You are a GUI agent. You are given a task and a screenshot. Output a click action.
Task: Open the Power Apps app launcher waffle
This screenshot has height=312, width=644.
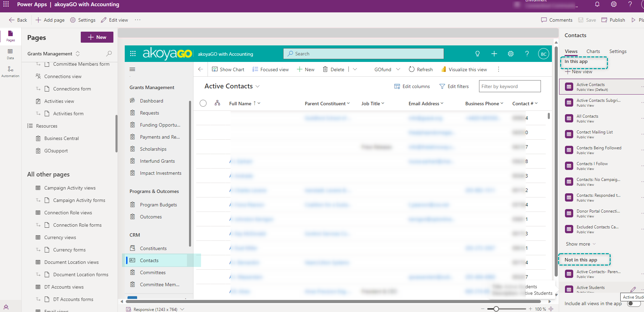[x=6, y=4]
